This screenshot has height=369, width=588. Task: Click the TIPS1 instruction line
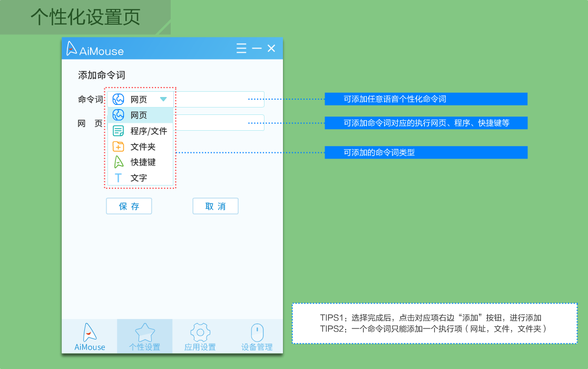[x=430, y=318]
